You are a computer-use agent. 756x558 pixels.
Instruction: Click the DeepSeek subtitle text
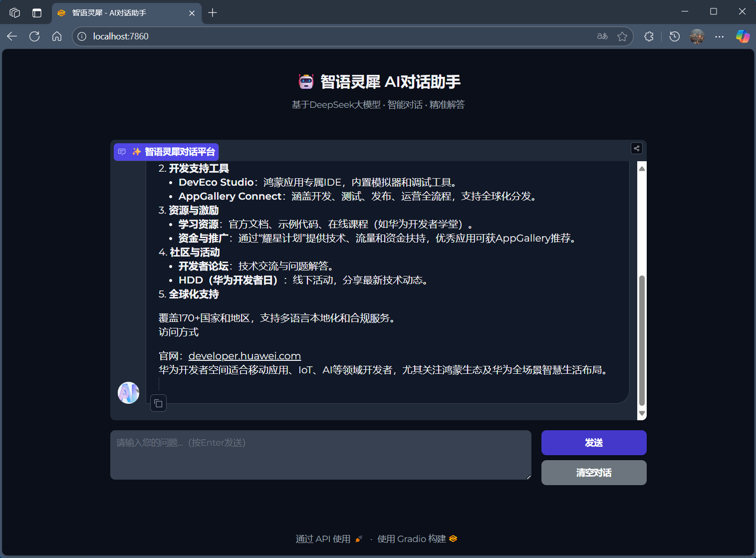[378, 105]
